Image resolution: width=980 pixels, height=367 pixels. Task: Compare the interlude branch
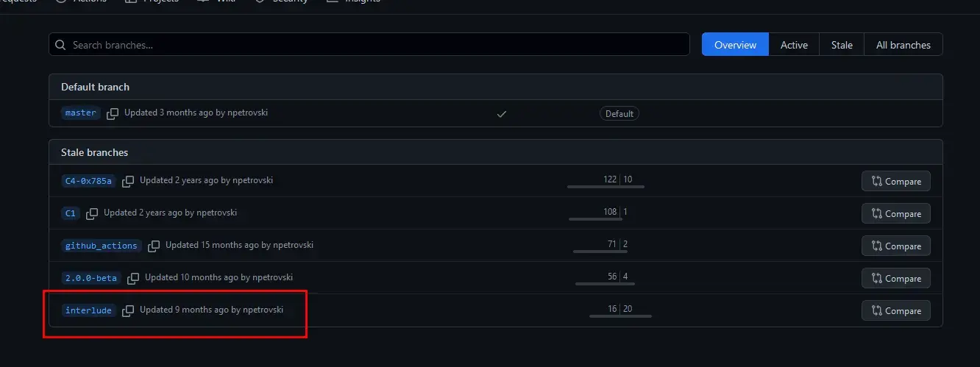click(896, 310)
